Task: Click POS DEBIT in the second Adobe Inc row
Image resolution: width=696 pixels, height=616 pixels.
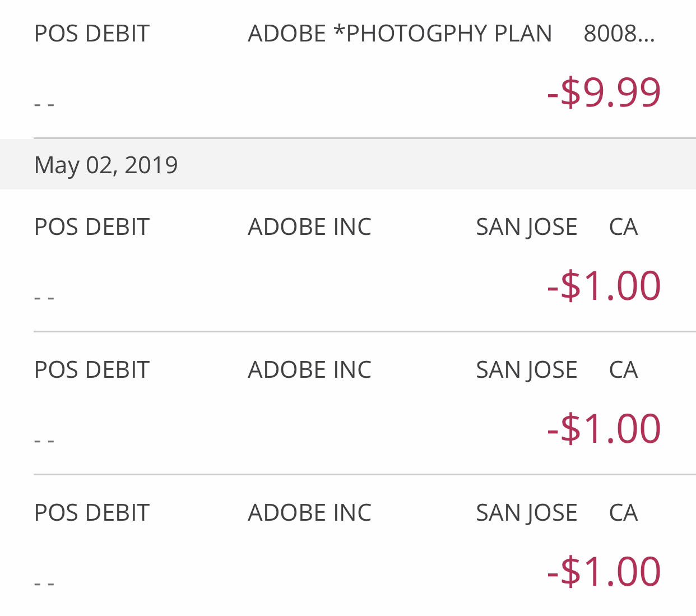Action: point(92,370)
